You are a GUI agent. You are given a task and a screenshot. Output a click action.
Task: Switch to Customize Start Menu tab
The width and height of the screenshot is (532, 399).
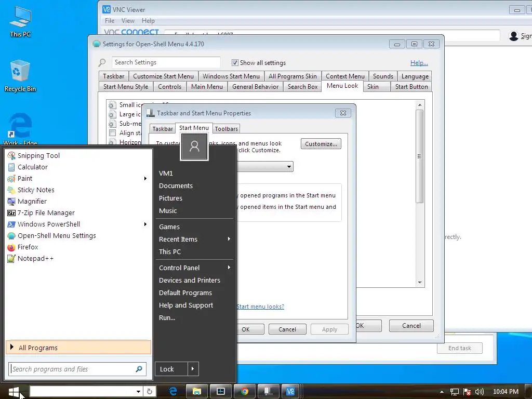(163, 76)
